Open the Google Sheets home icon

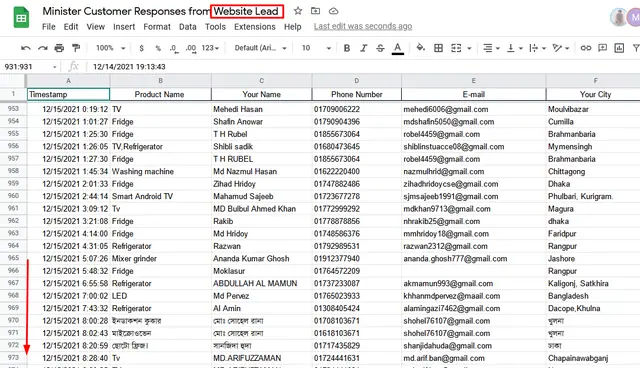(21, 18)
